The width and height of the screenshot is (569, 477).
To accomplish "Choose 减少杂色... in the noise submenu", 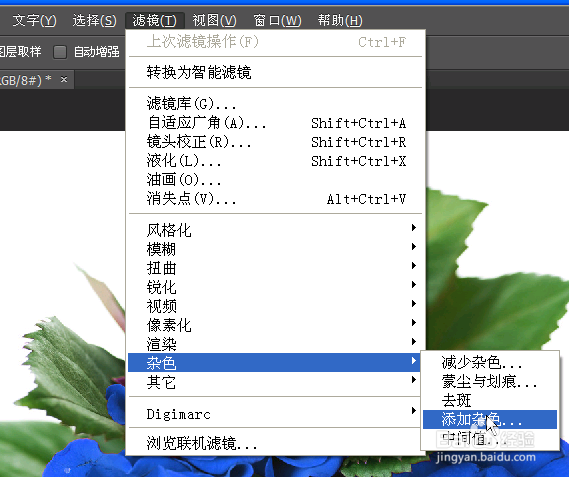I will pos(490,363).
